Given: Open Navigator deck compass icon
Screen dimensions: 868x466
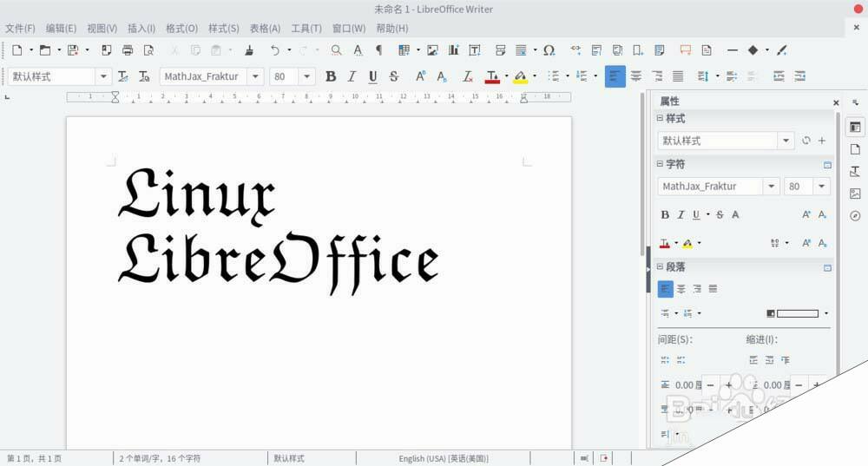Looking at the screenshot, I should (855, 216).
